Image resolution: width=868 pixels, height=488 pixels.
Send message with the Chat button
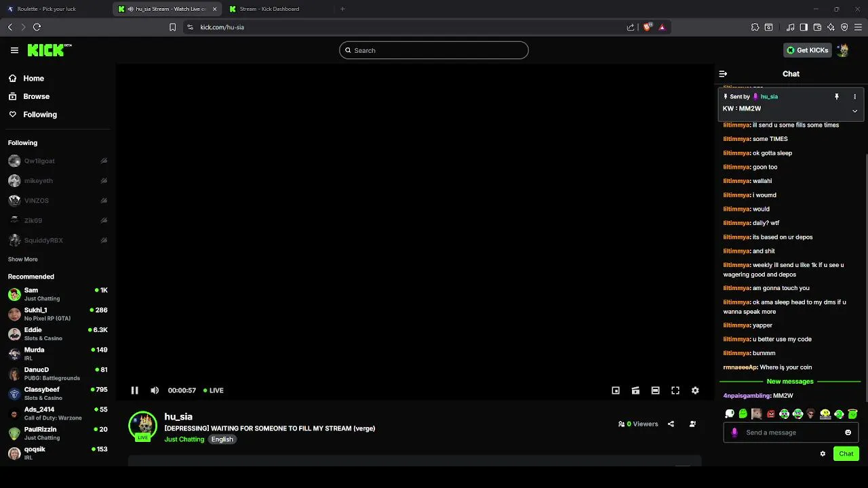coord(846,454)
